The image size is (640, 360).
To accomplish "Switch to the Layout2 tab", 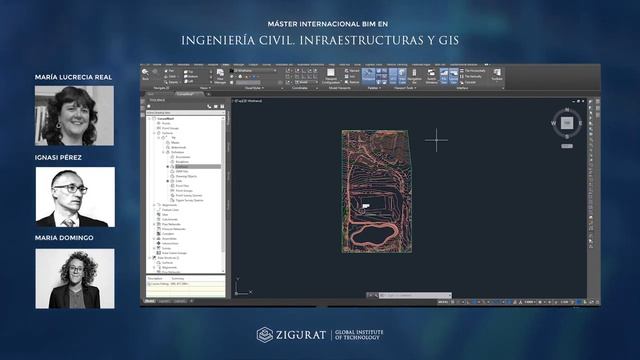I will 180,301.
